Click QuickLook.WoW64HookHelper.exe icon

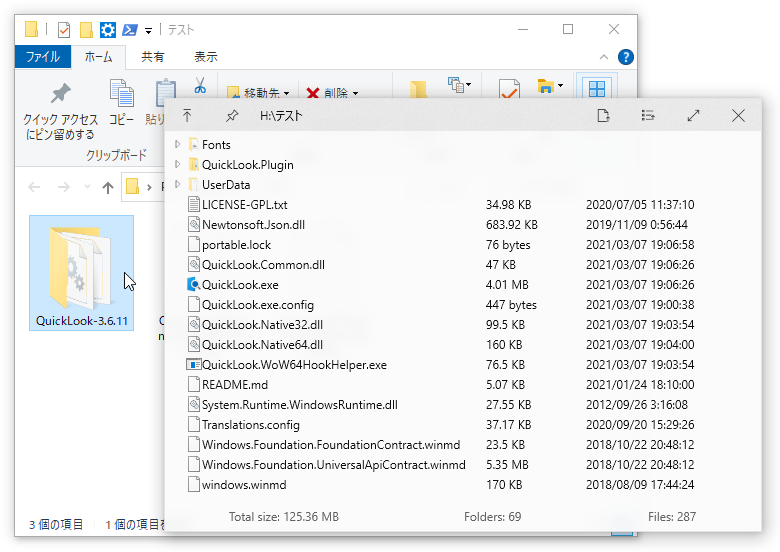click(x=194, y=365)
